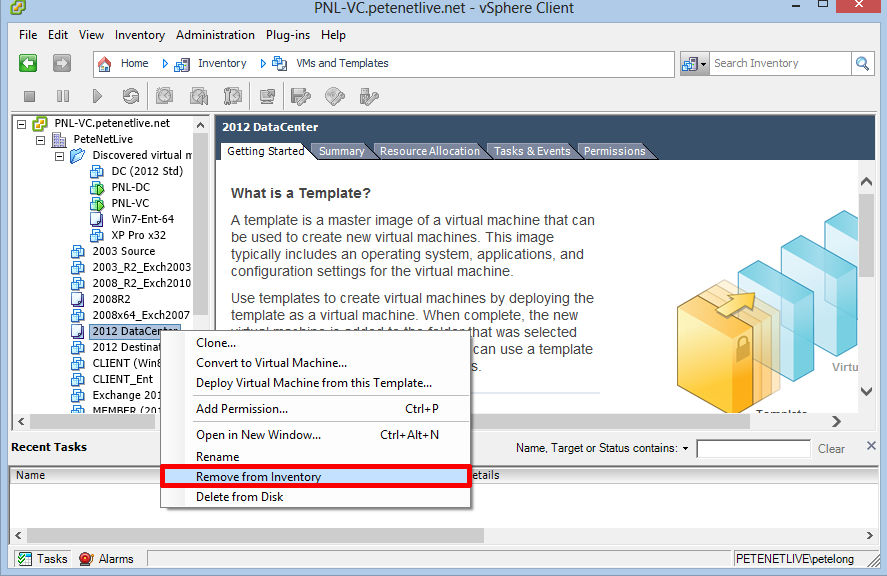
Task: Collapse the PNL-VC.petenetlive.net tree node
Action: pos(21,124)
